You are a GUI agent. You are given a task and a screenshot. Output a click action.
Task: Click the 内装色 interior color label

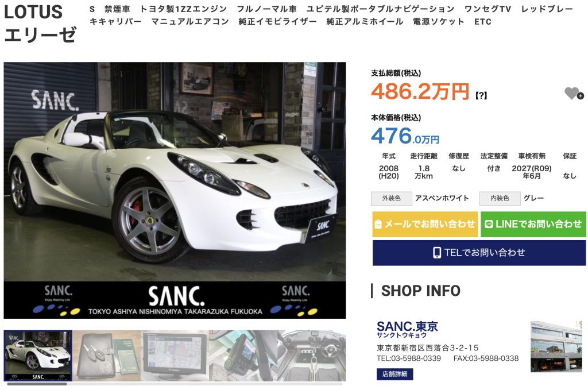[x=500, y=198]
